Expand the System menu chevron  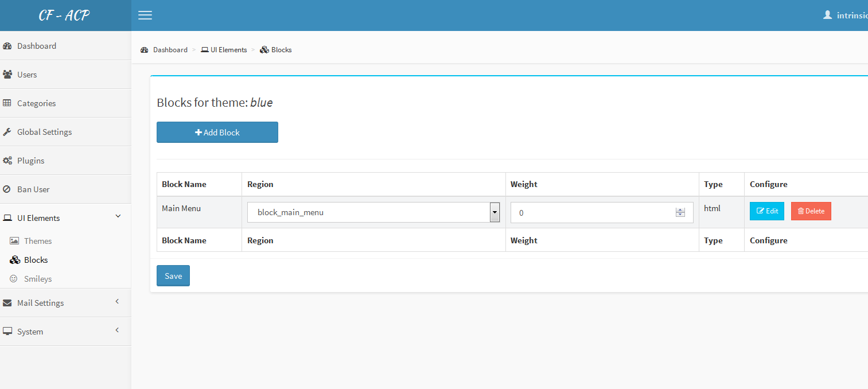pyautogui.click(x=117, y=330)
